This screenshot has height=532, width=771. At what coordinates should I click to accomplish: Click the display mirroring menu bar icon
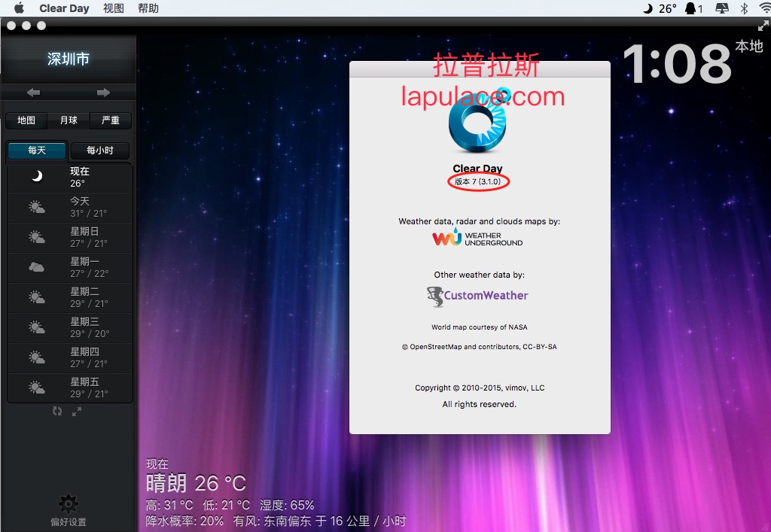722,8
